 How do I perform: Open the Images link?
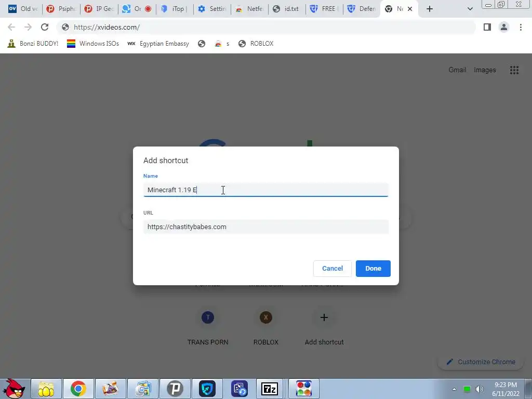485,70
